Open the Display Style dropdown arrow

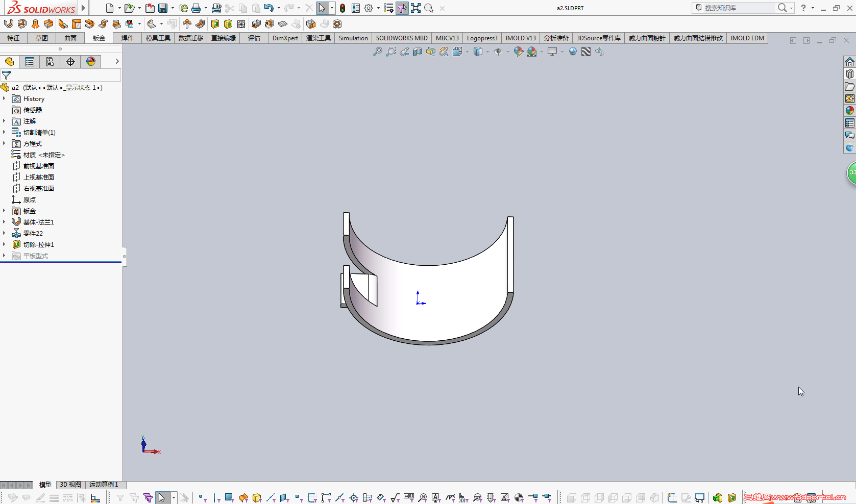[x=487, y=52]
